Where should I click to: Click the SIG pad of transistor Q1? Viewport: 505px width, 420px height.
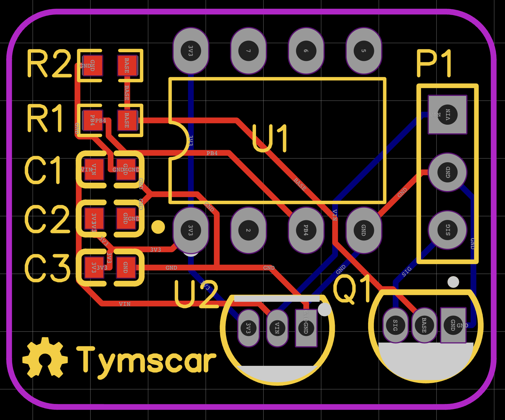(395, 325)
